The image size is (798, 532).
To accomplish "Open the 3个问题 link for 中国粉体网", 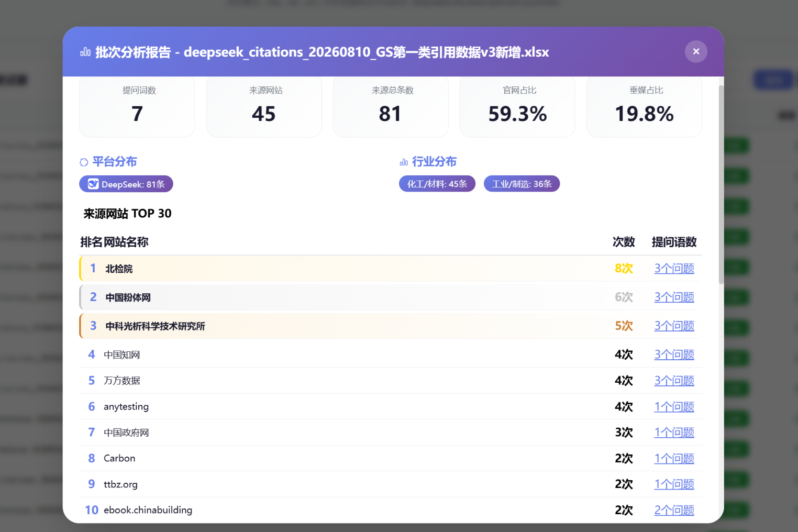I will (x=674, y=297).
